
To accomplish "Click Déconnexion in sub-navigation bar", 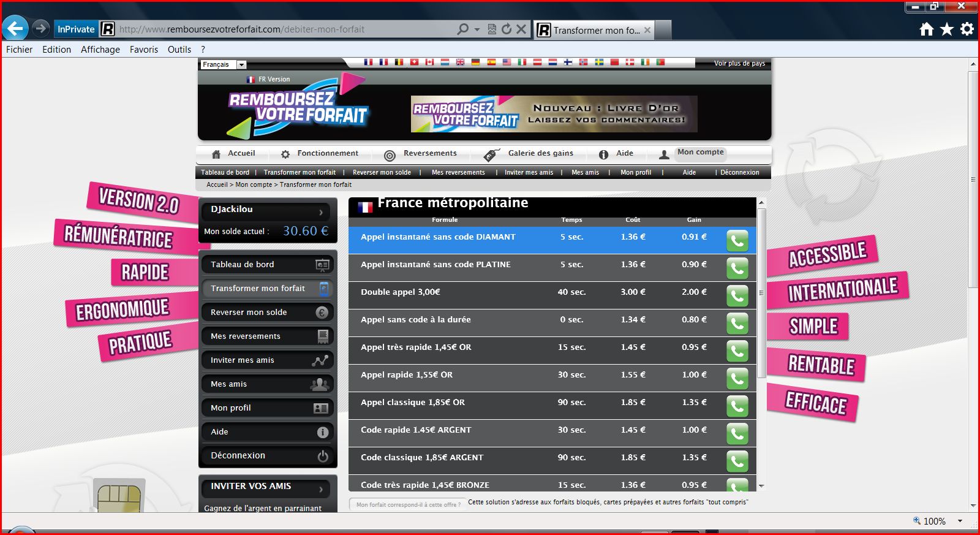I will (x=739, y=172).
